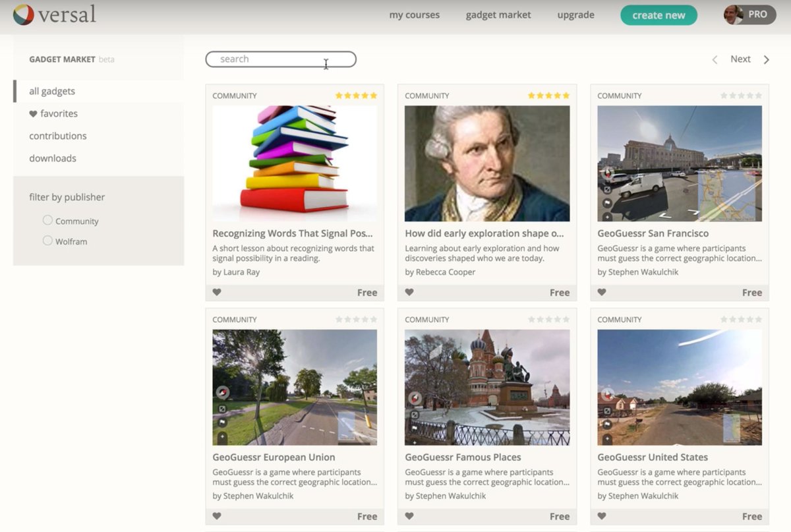
Task: Open the explorer portrait thumbnail
Action: coord(487,163)
